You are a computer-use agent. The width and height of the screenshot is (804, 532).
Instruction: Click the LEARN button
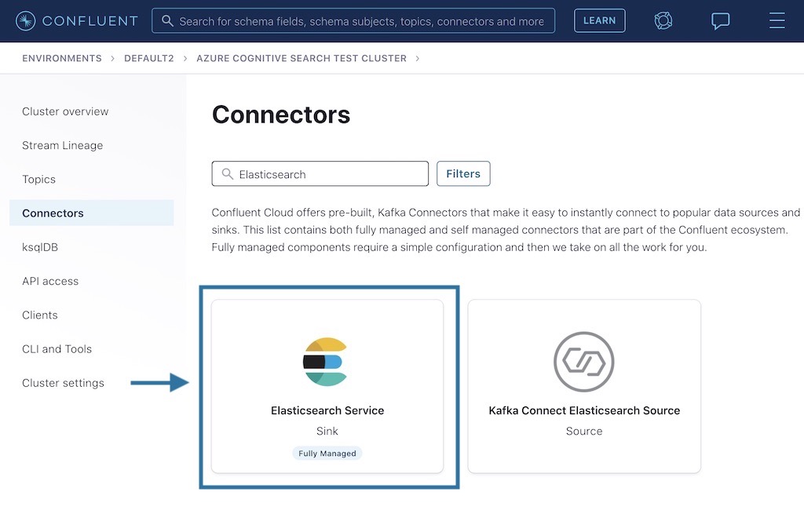(x=599, y=20)
